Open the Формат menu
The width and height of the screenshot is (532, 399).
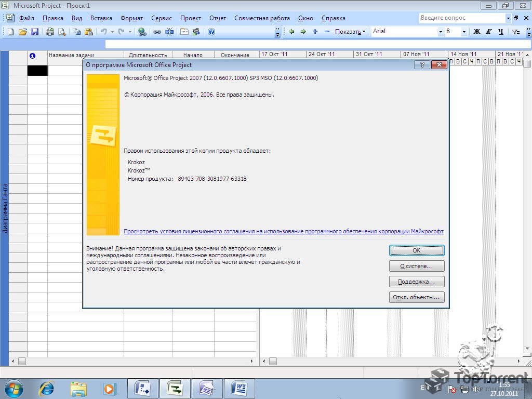pyautogui.click(x=131, y=18)
